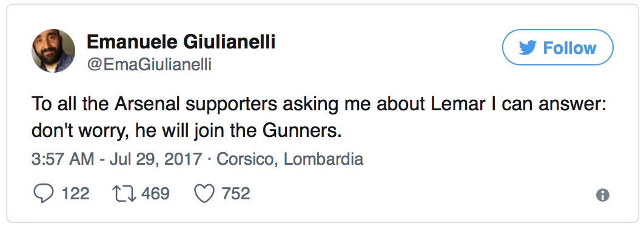Click the 469 retweets count
Screen dimensions: 644x229
(155, 194)
